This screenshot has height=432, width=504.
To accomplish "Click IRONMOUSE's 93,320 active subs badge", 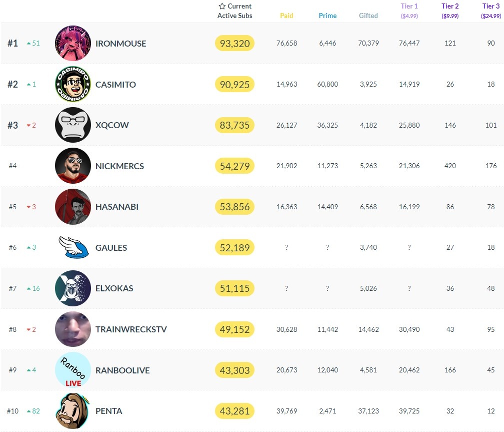I will tap(234, 43).
